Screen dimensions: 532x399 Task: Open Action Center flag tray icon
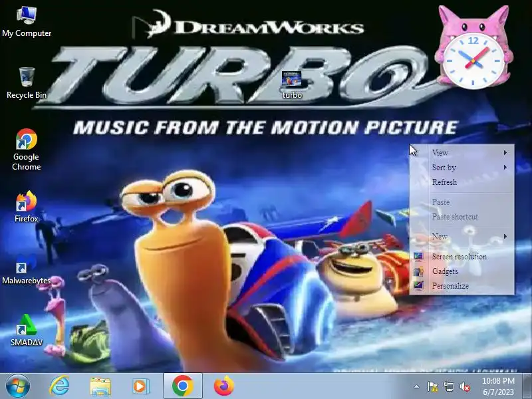click(x=432, y=386)
